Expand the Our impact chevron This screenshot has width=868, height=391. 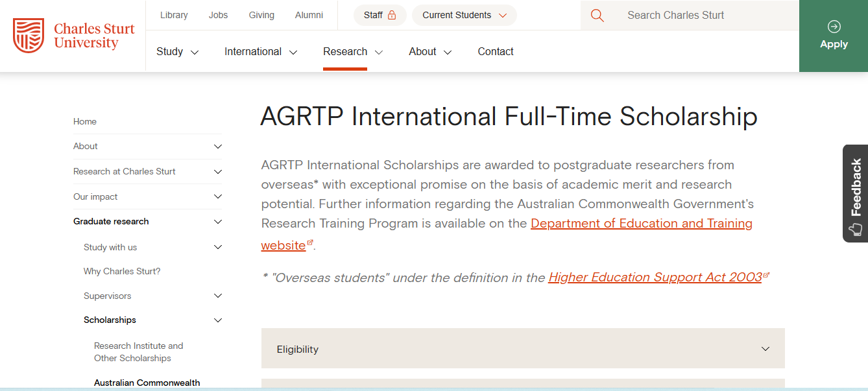point(218,196)
